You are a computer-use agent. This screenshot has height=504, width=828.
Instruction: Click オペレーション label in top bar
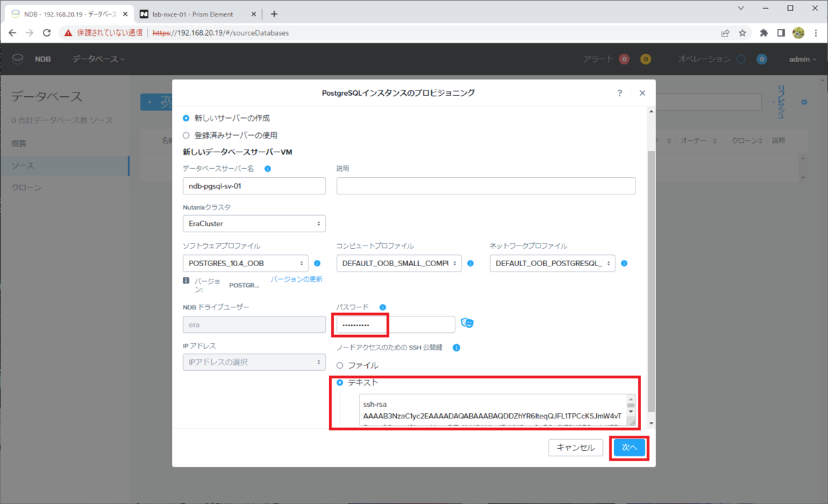point(703,59)
